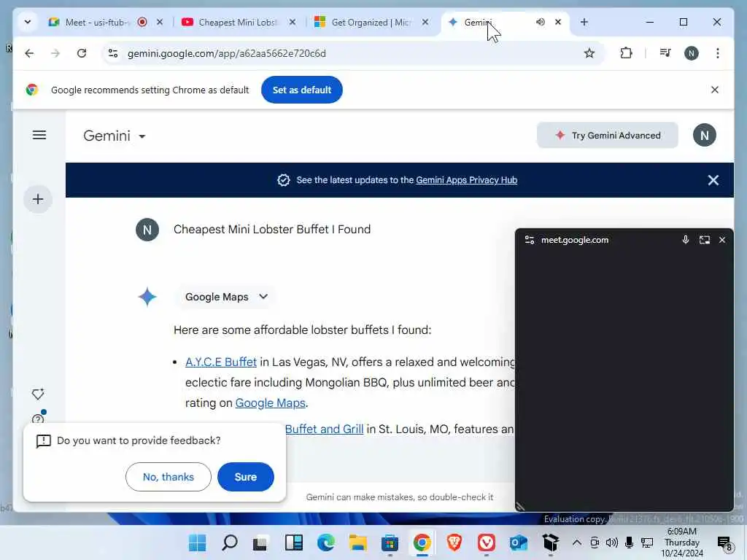This screenshot has height=560, width=747.
Task: Open Task View from taskbar
Action: [x=262, y=542]
